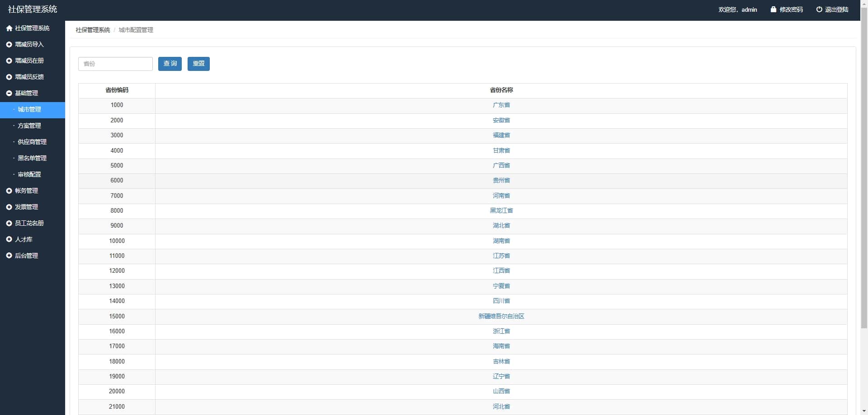The height and width of the screenshot is (415, 868).
Task: Select province code cell 12000
Action: point(117,270)
